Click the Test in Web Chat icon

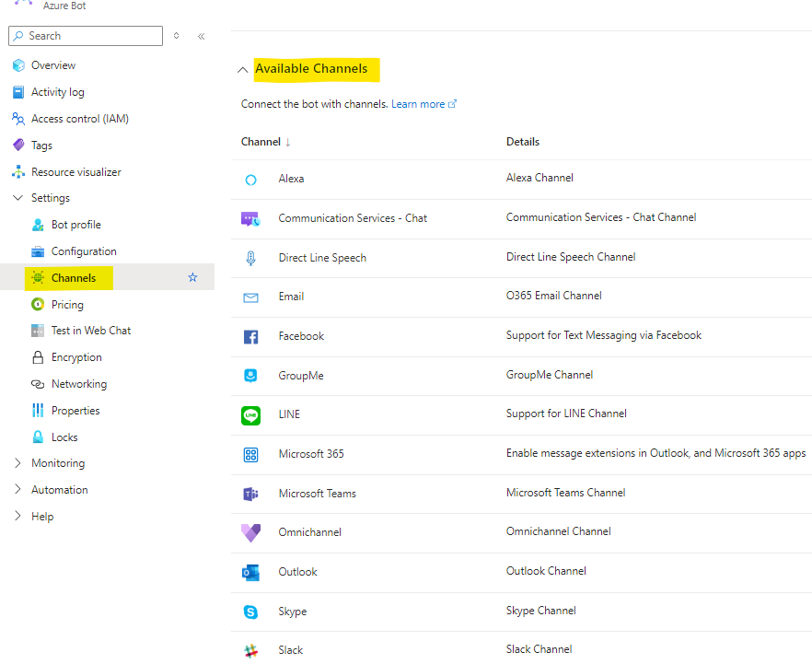[38, 331]
